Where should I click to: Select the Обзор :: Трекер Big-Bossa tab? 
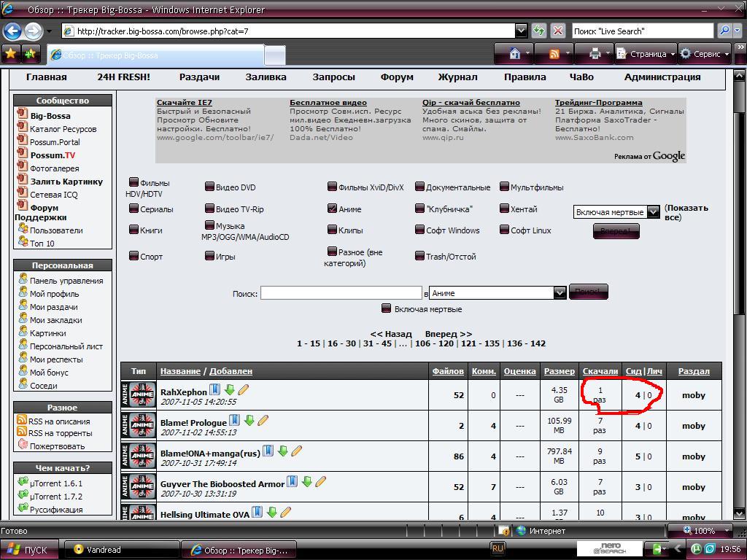coord(155,55)
